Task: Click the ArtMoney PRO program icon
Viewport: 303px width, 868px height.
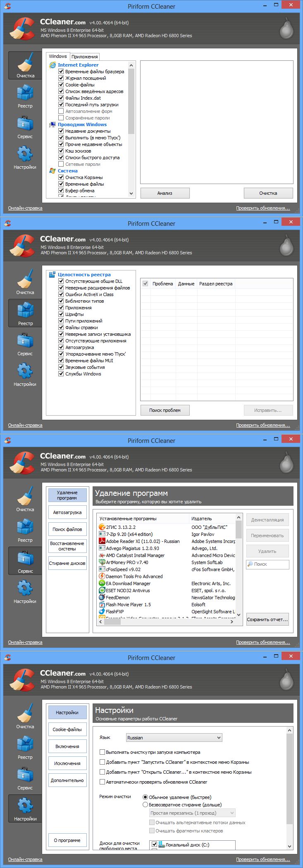Action: click(x=102, y=562)
